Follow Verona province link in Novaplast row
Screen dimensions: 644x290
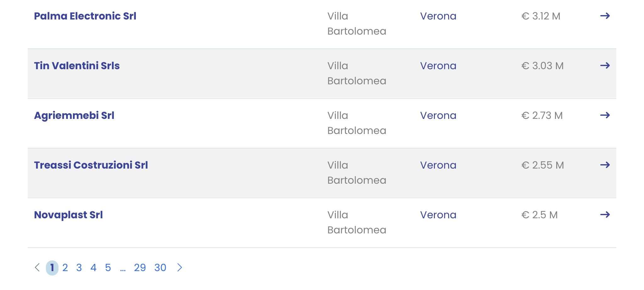(438, 215)
